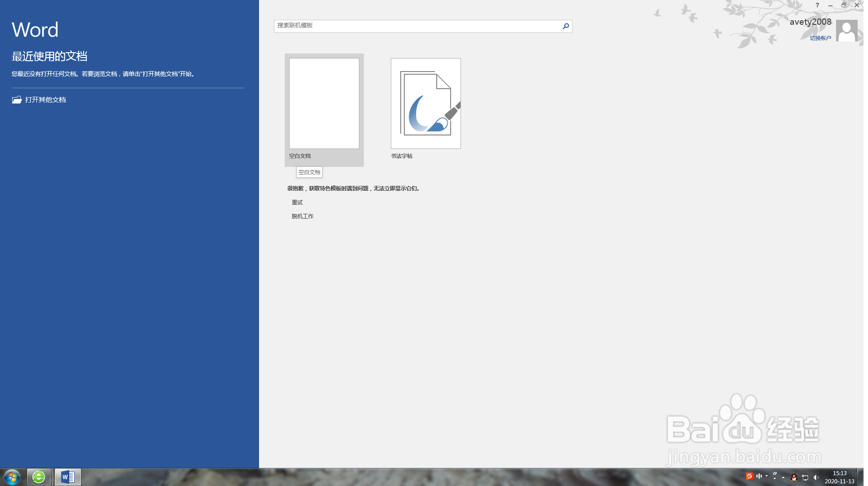Click the input method toolbar restore icon
The height and width of the screenshot is (486, 868).
coord(774,474)
